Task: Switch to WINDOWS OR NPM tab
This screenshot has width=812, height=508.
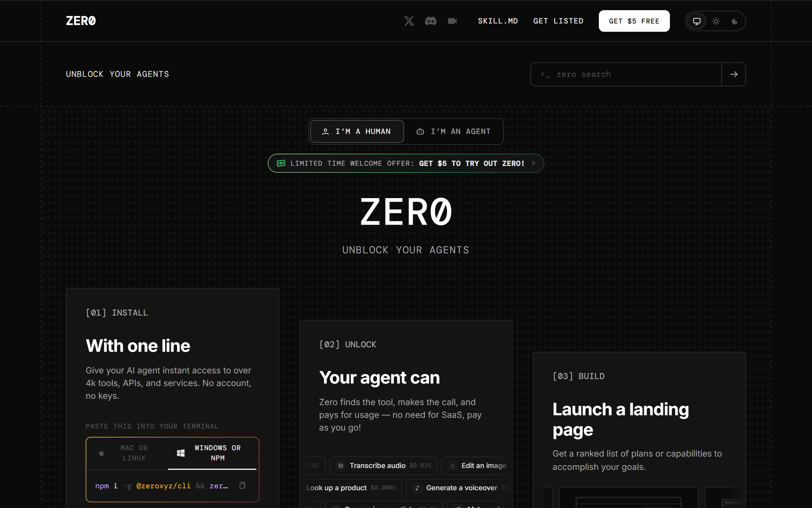Action: [212, 453]
